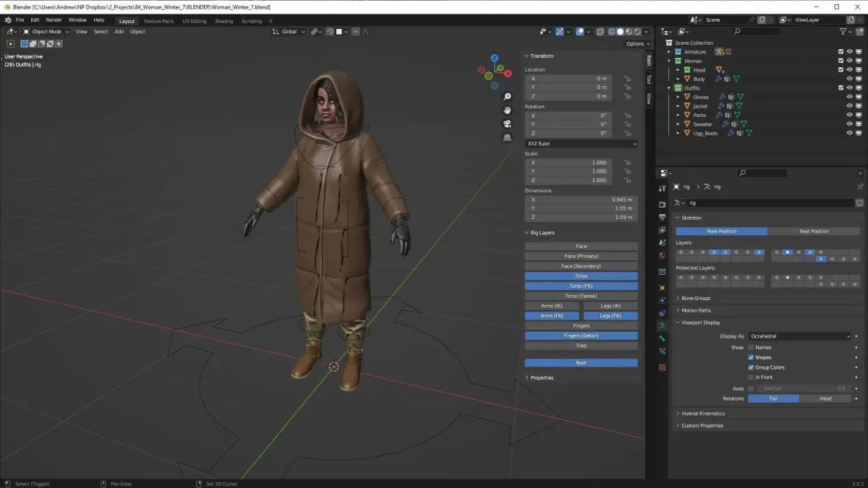Toggle the Legs (IK) rig layer button
Viewport: 868px width, 488px height.
coord(610,306)
